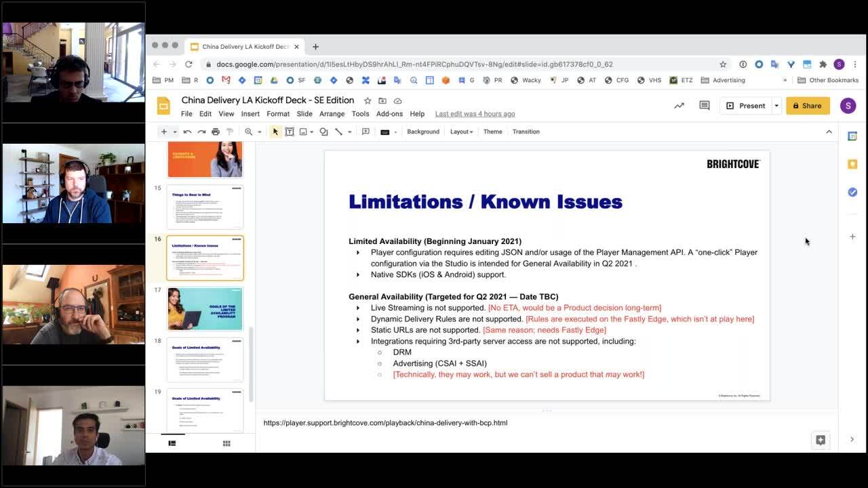Click the 'Limitations / Known Issues' slide title
Viewport: 868px width, 488px height.
tap(486, 201)
